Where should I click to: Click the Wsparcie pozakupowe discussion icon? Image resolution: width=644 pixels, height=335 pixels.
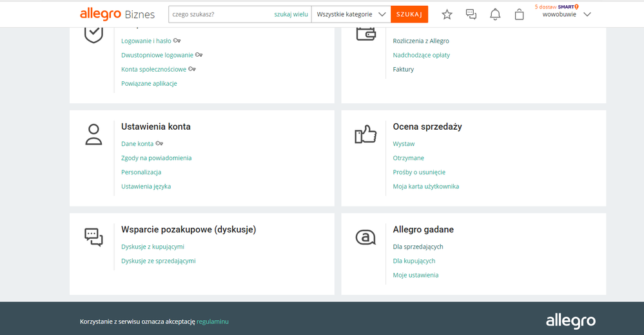[93, 238]
